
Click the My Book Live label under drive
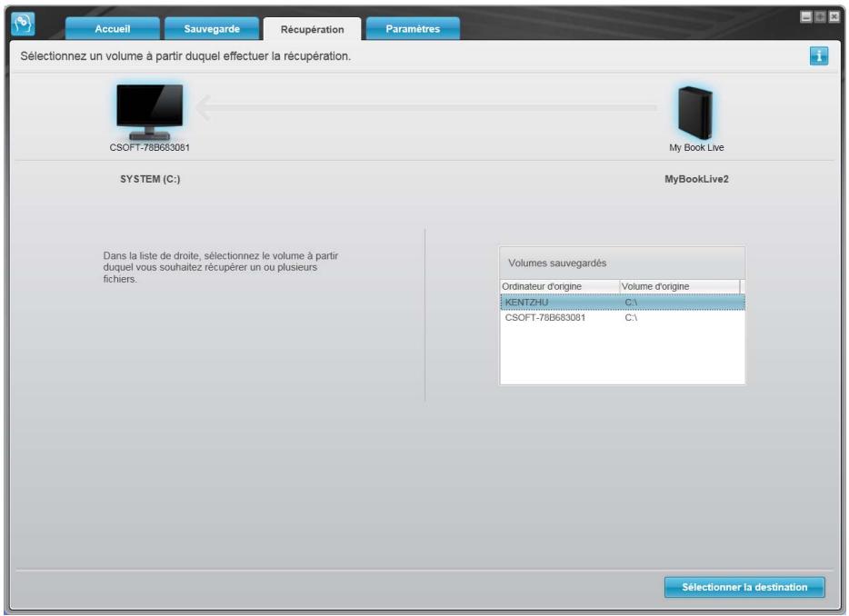coord(696,148)
